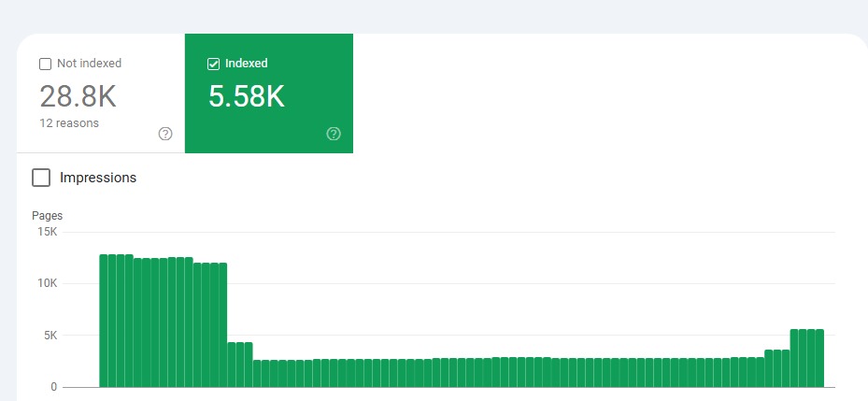The image size is (868, 401).
Task: Click first bar after the steep drop
Action: pyautogui.click(x=232, y=365)
